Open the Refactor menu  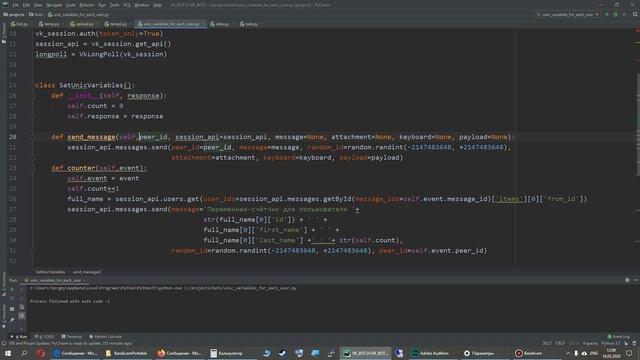pyautogui.click(x=87, y=5)
